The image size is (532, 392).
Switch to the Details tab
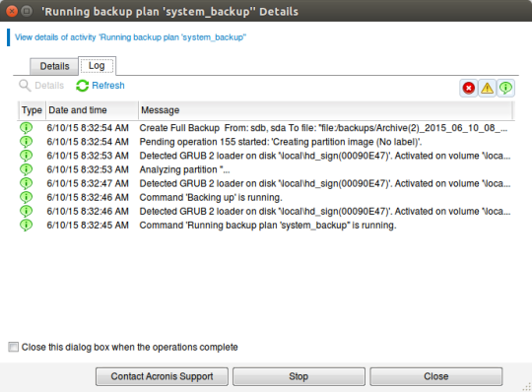tap(54, 66)
